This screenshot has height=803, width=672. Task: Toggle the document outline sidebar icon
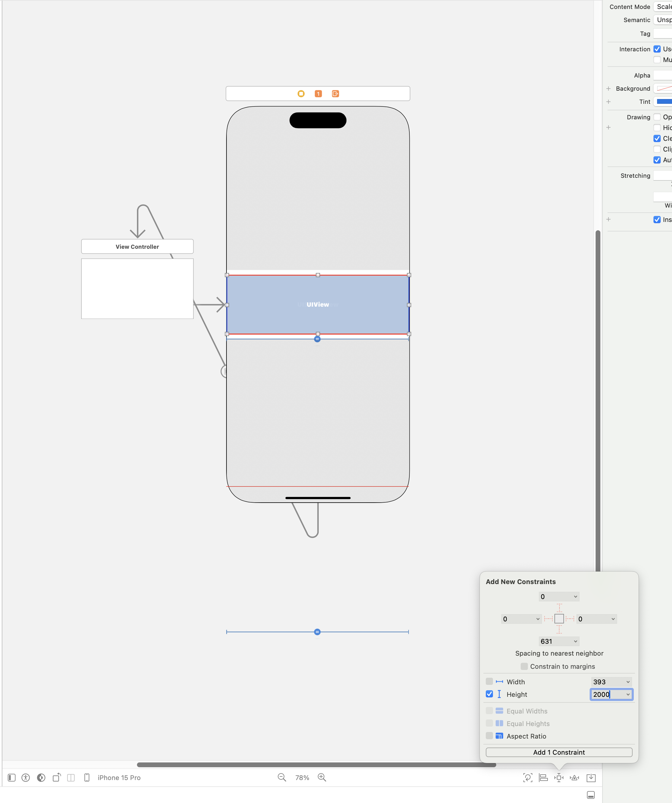pos(11,777)
